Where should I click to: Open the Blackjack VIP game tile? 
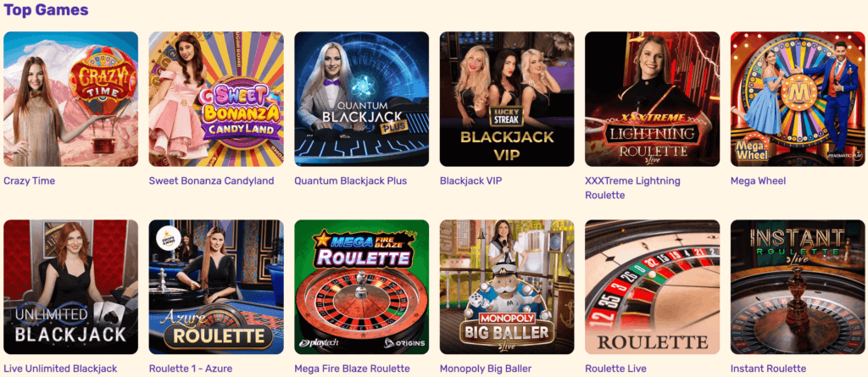click(x=507, y=99)
